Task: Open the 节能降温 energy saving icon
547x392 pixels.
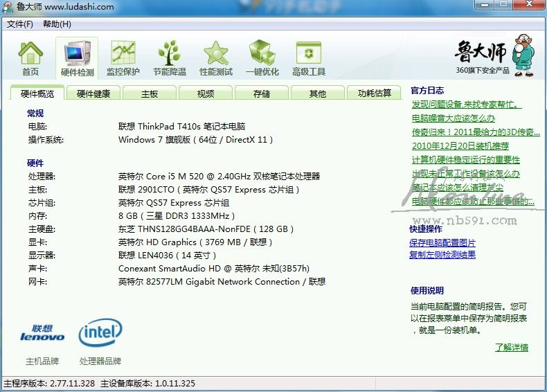Action: point(169,58)
